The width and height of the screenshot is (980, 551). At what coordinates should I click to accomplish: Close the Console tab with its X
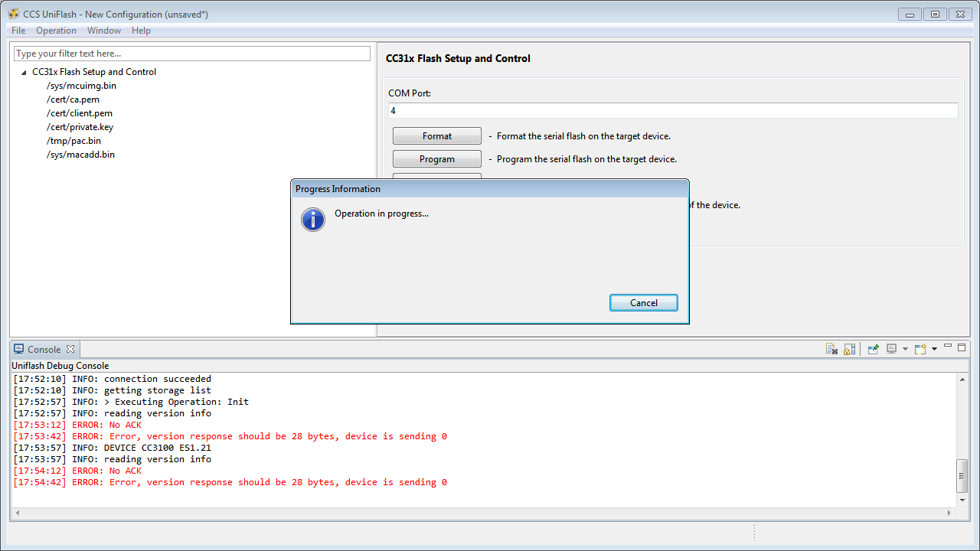[x=70, y=349]
